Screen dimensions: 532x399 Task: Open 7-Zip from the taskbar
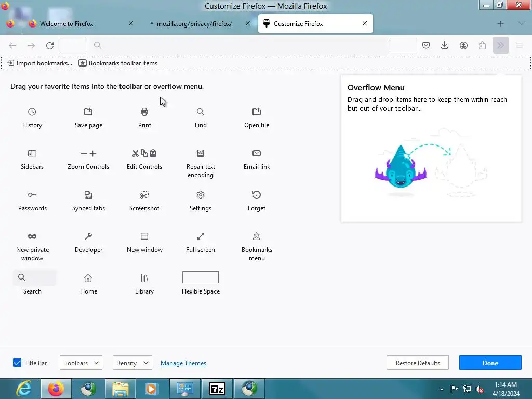(217, 389)
